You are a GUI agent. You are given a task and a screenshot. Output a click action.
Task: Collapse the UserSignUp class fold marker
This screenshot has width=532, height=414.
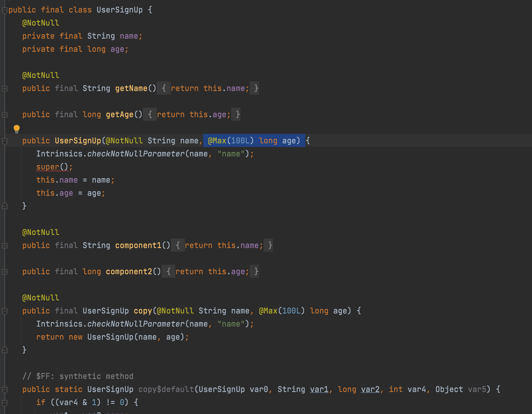pyautogui.click(x=5, y=11)
